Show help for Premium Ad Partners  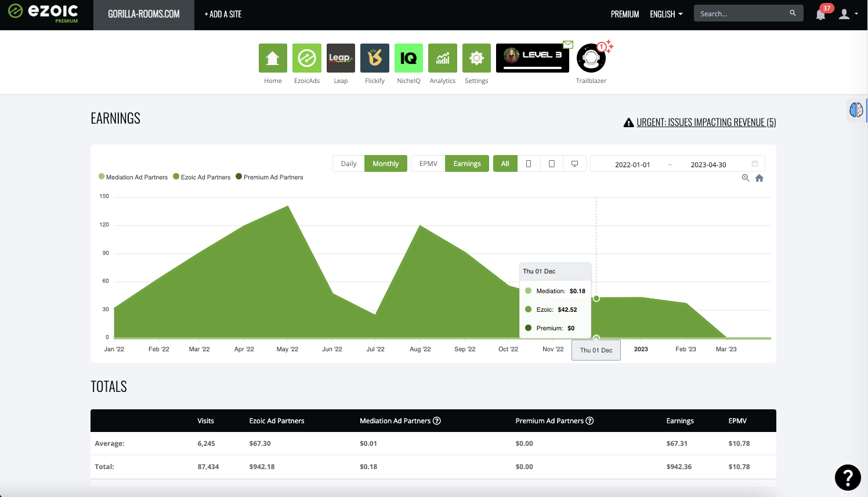pos(589,421)
